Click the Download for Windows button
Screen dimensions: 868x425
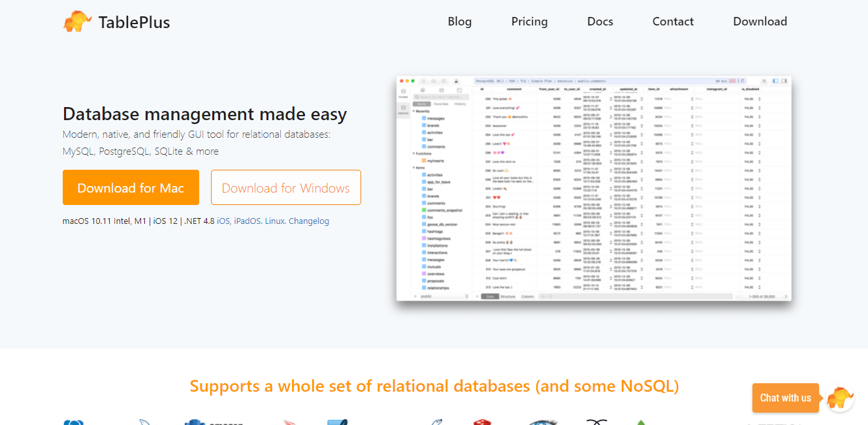pos(286,188)
